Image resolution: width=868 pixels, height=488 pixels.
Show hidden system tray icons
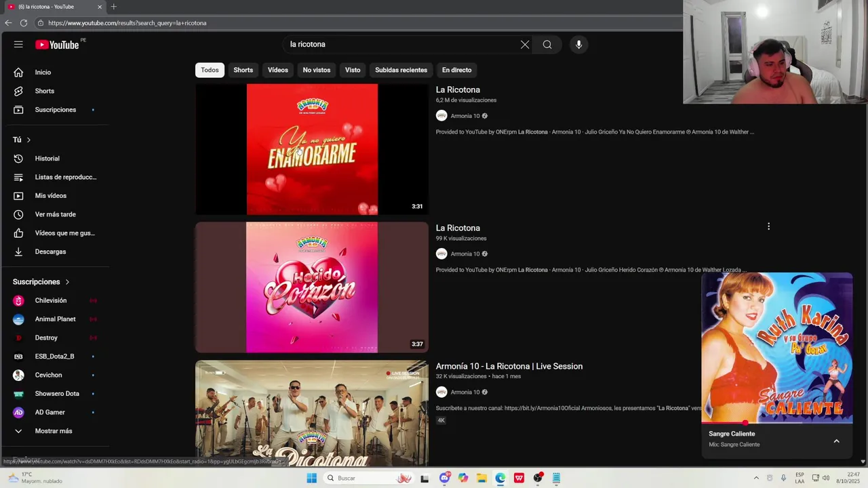pos(756,478)
